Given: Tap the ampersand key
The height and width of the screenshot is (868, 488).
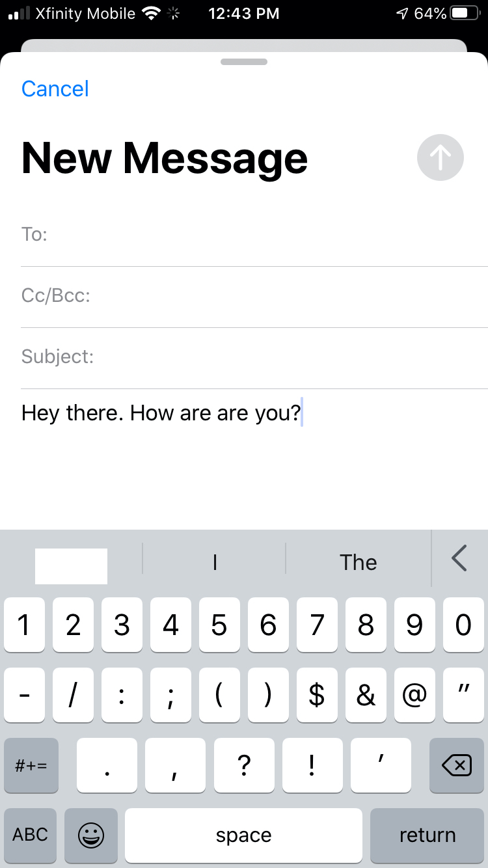Looking at the screenshot, I should [366, 695].
